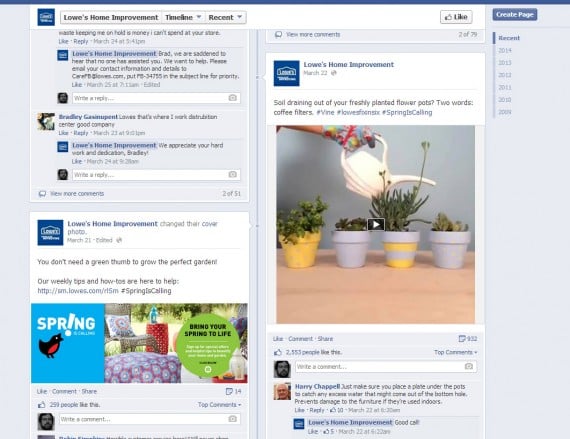Click the Write a comment field under cover photo post

point(149,419)
